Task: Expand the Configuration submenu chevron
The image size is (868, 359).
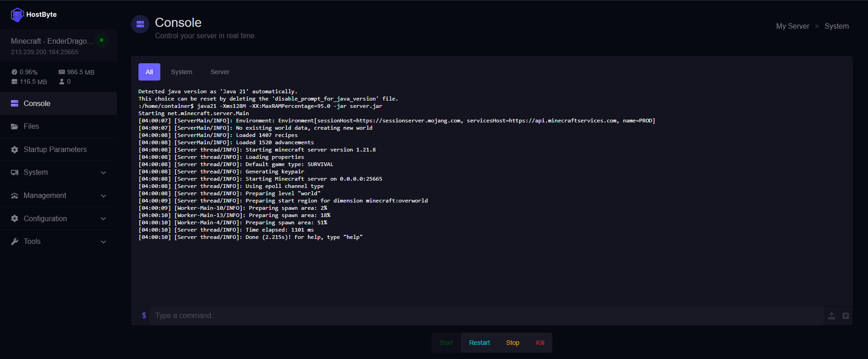Action: [x=103, y=219]
